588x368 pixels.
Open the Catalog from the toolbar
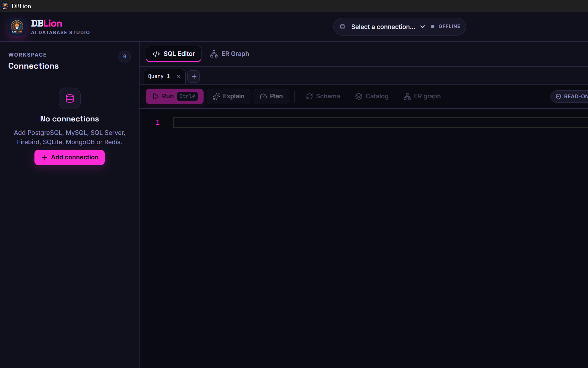(372, 97)
